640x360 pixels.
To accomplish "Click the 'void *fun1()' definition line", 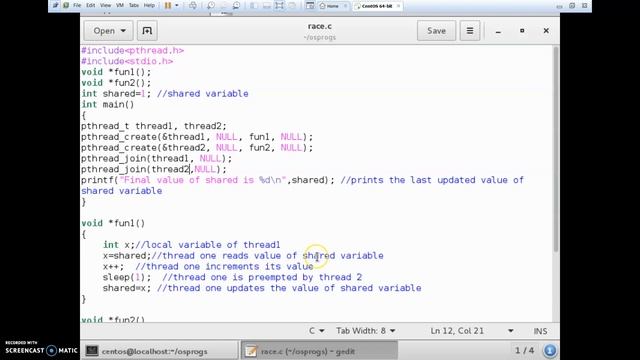I will (113, 223).
